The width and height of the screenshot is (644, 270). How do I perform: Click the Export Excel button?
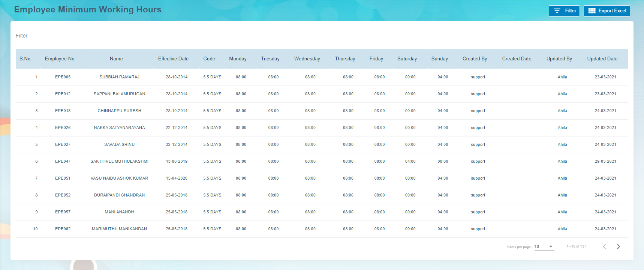click(x=607, y=11)
